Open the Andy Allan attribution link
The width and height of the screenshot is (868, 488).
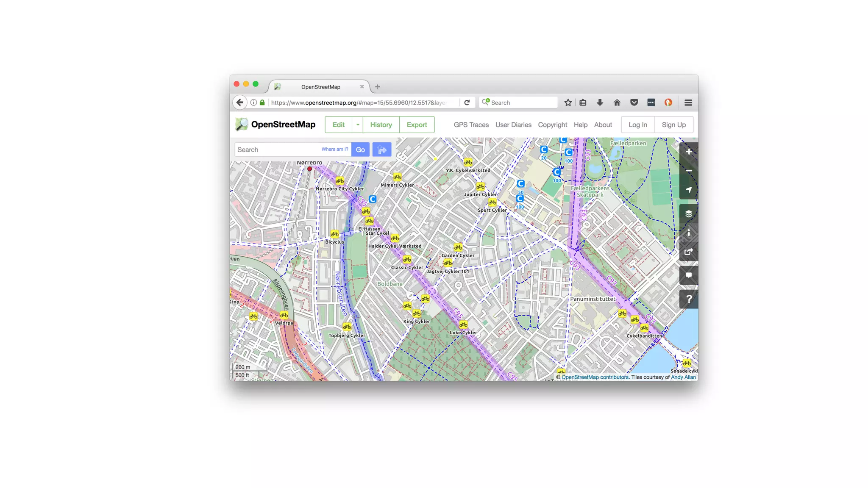[x=683, y=377]
